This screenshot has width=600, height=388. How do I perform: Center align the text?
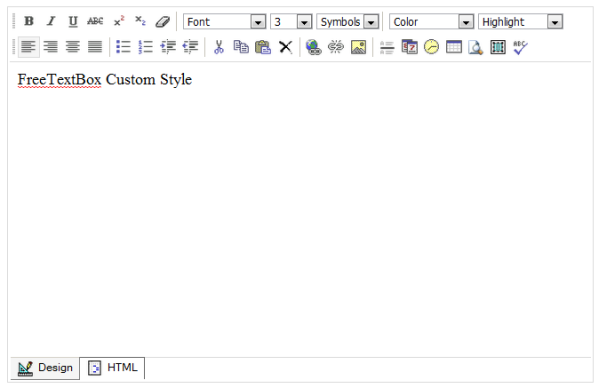(x=73, y=47)
